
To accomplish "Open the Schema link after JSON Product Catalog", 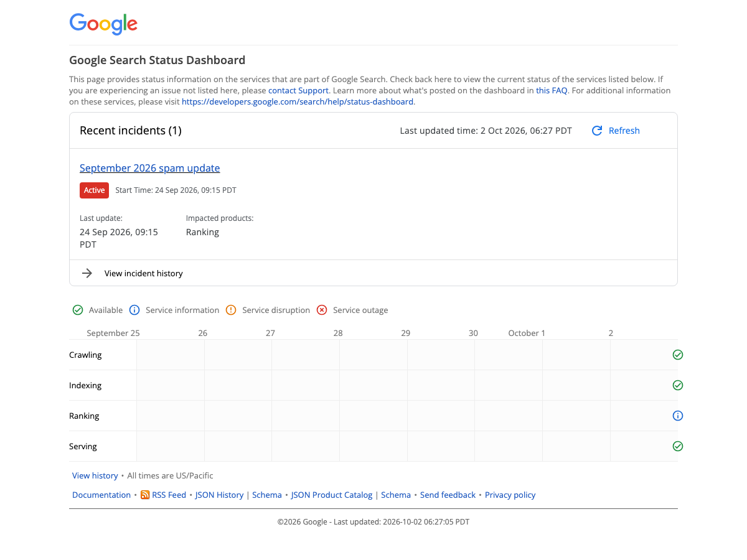I will click(x=396, y=495).
